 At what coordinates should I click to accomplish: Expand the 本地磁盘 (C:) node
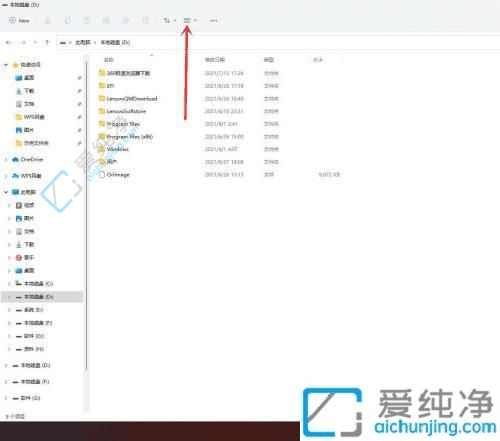coord(9,284)
